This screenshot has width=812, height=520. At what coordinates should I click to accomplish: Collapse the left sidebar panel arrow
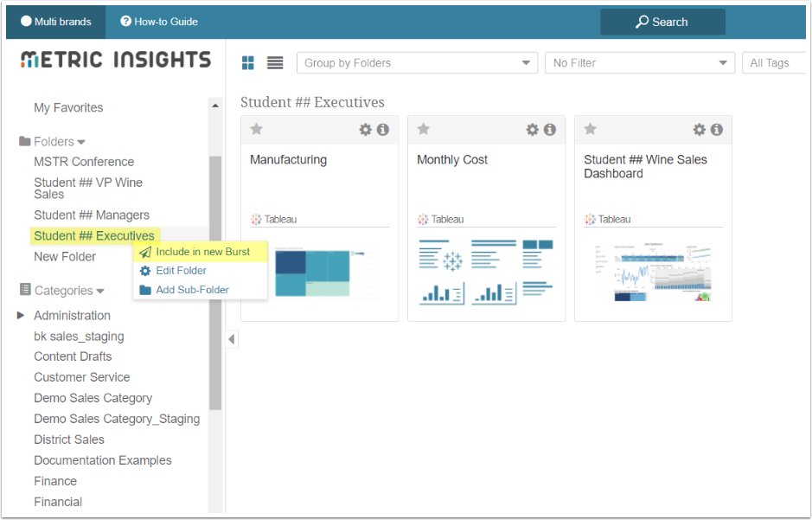(x=232, y=339)
